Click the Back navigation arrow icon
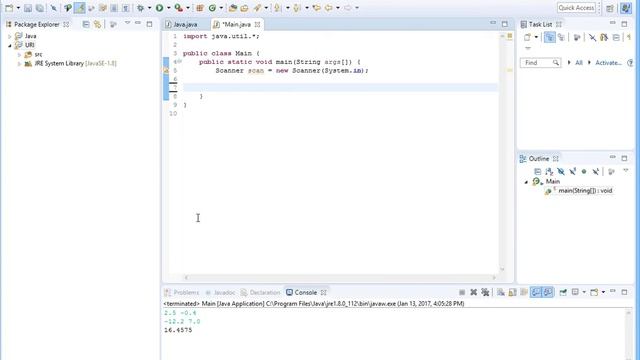 329,8
